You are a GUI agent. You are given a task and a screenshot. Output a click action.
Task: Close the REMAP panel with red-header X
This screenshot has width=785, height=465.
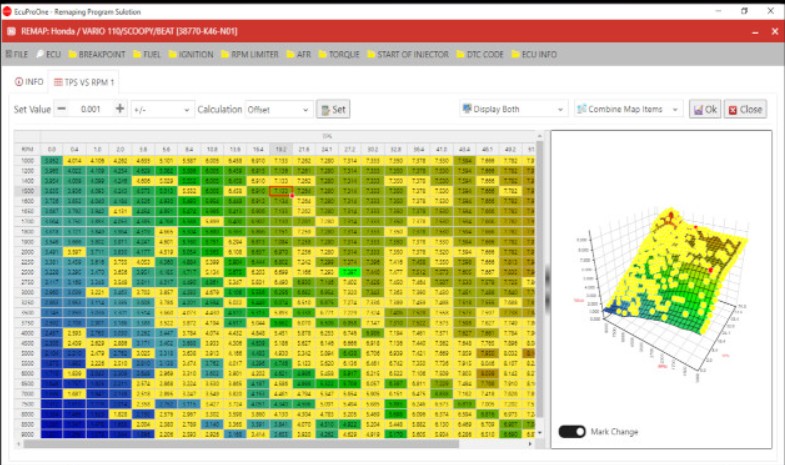774,32
